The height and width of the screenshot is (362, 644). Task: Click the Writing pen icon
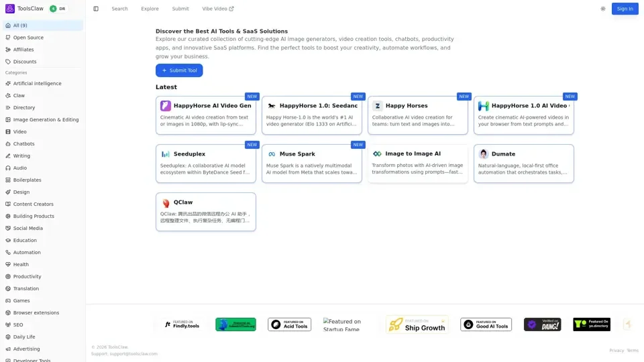coord(8,156)
